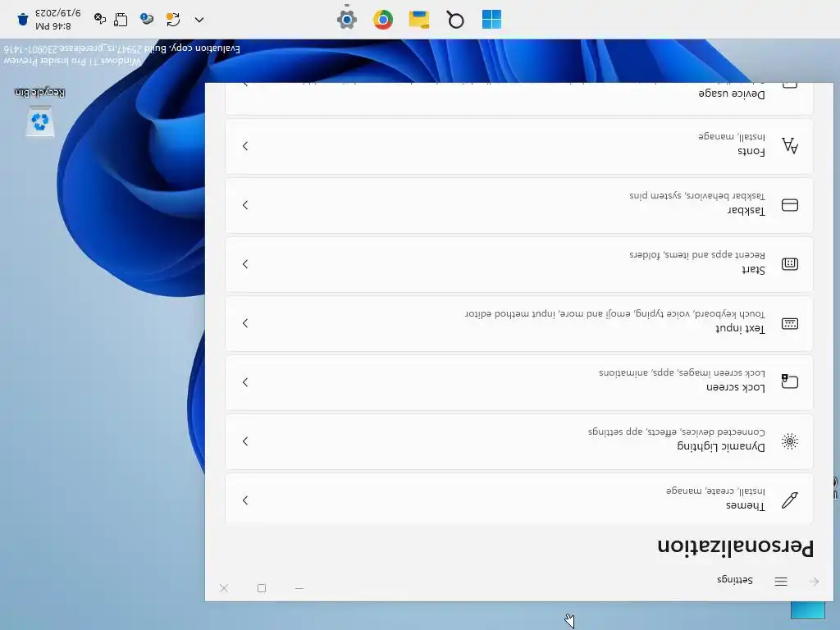Show hidden tray icons chevron
The width and height of the screenshot is (840, 630).
pyautogui.click(x=199, y=20)
